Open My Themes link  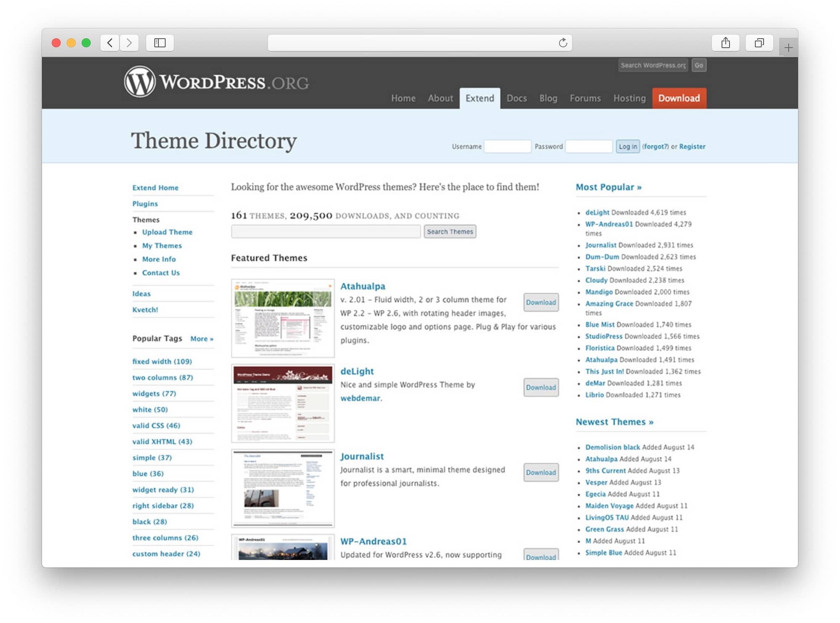point(162,246)
